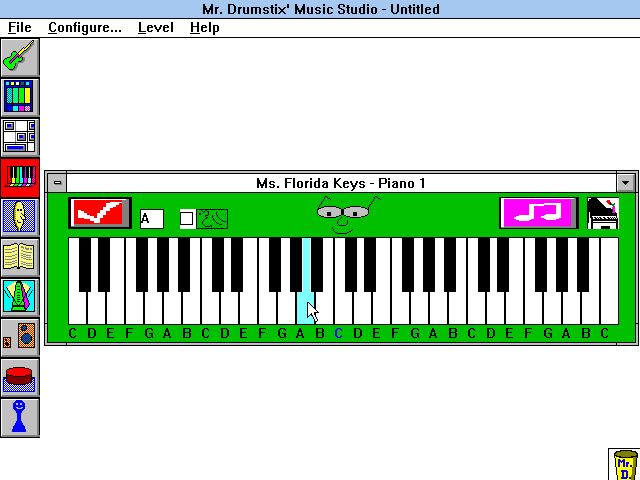Click the grand piano icon in Piano window
The image size is (640, 480).
[x=603, y=213]
